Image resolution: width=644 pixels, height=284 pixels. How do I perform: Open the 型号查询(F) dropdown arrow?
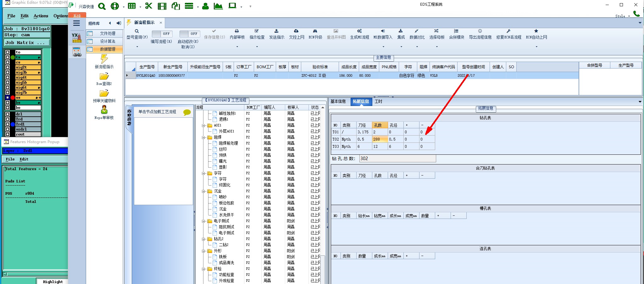pyautogui.click(x=137, y=47)
